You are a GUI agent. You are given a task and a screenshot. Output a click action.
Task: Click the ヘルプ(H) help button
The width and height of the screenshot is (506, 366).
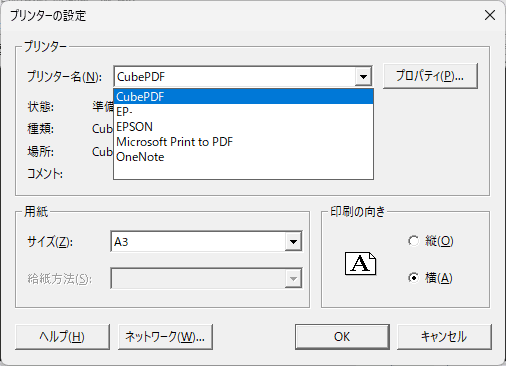[x=62, y=337]
